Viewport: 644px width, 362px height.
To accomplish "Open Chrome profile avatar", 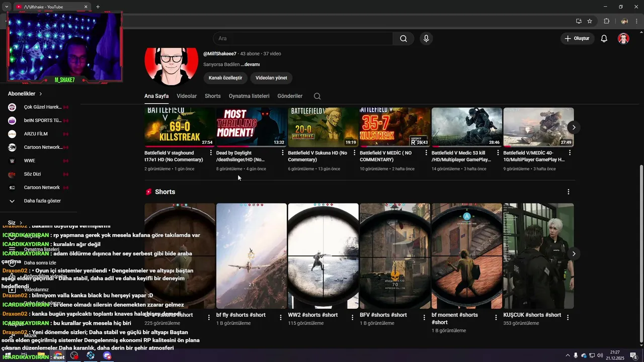I will [x=624, y=21].
